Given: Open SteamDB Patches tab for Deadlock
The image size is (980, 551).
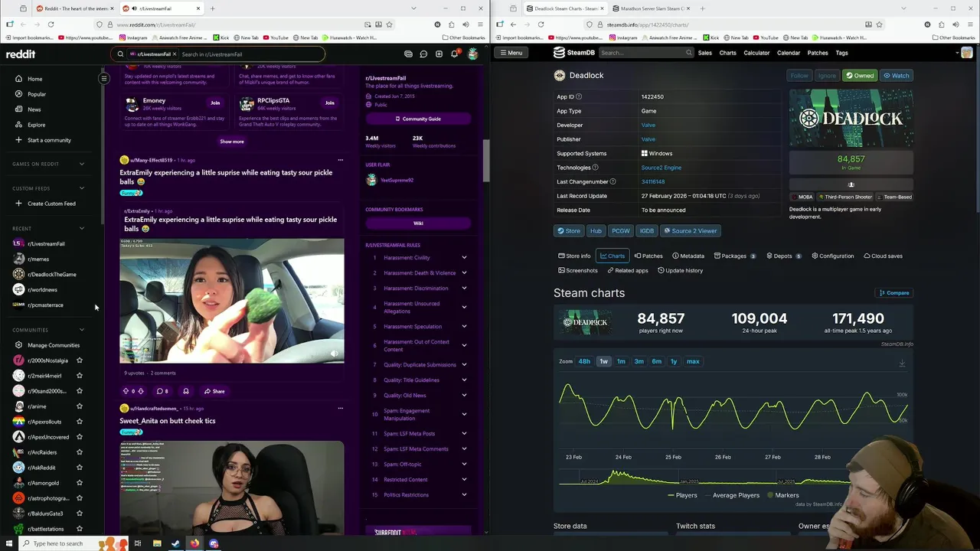Looking at the screenshot, I should (648, 256).
